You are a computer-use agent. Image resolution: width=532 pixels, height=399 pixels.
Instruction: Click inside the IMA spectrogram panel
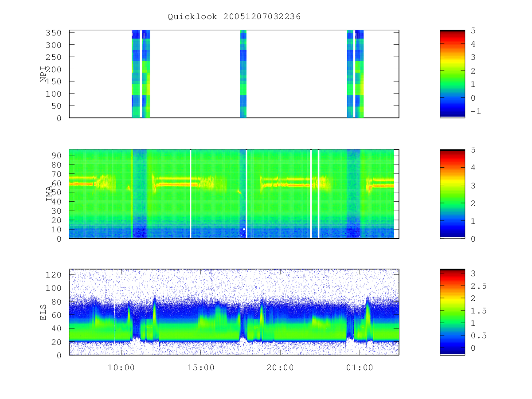point(234,194)
